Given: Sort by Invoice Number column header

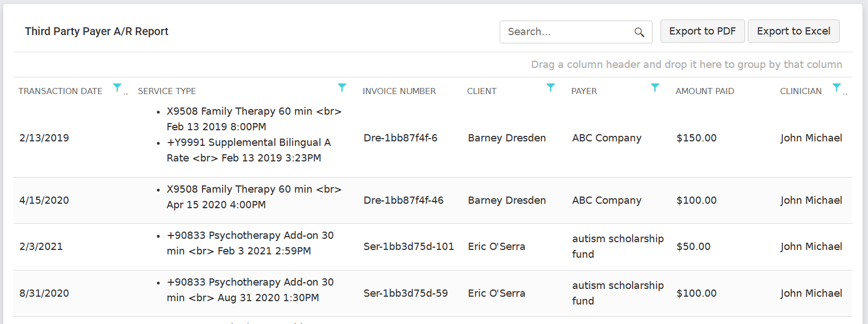Looking at the screenshot, I should coord(399,91).
